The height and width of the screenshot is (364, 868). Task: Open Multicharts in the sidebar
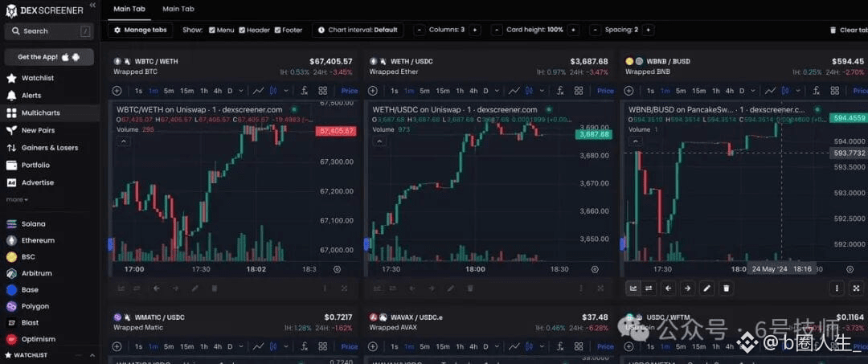click(50, 112)
